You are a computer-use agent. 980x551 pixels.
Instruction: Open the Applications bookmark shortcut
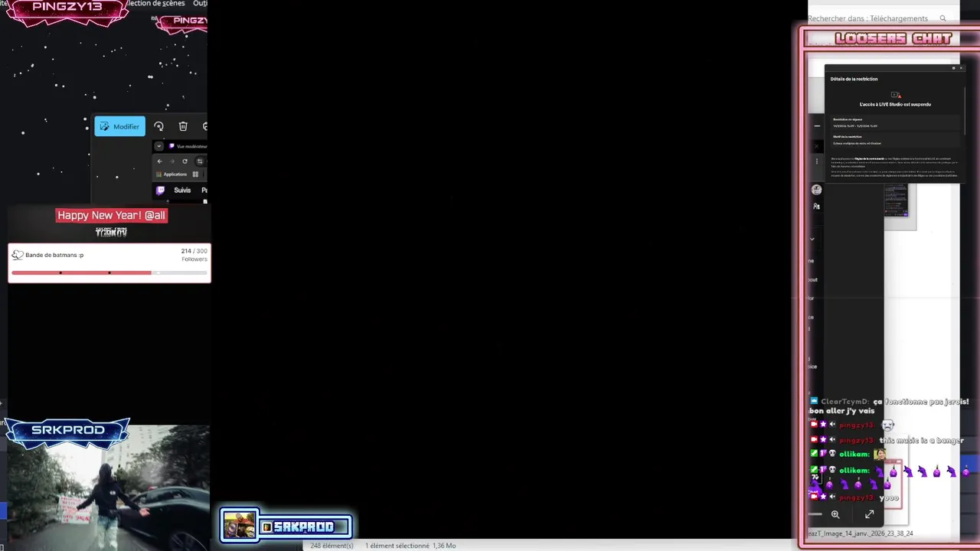pyautogui.click(x=171, y=174)
